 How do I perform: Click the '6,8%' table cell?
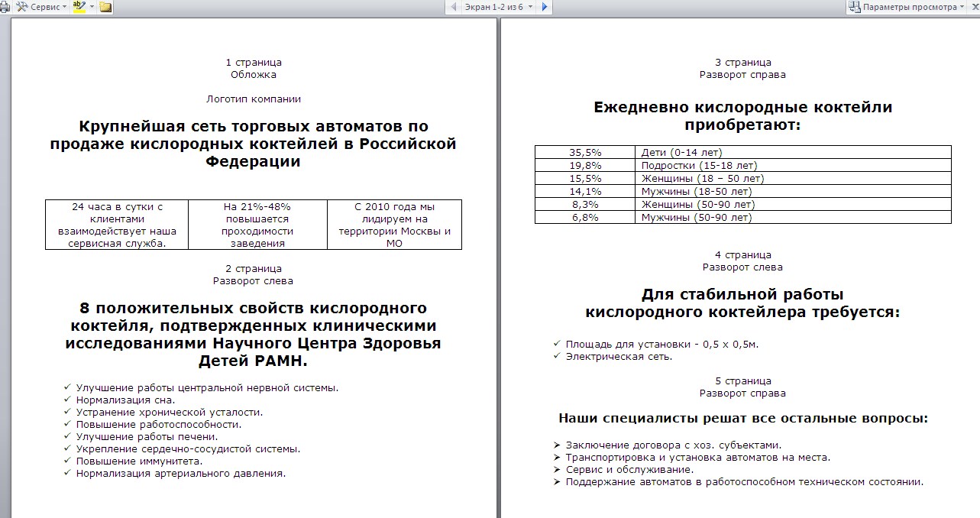pos(585,217)
